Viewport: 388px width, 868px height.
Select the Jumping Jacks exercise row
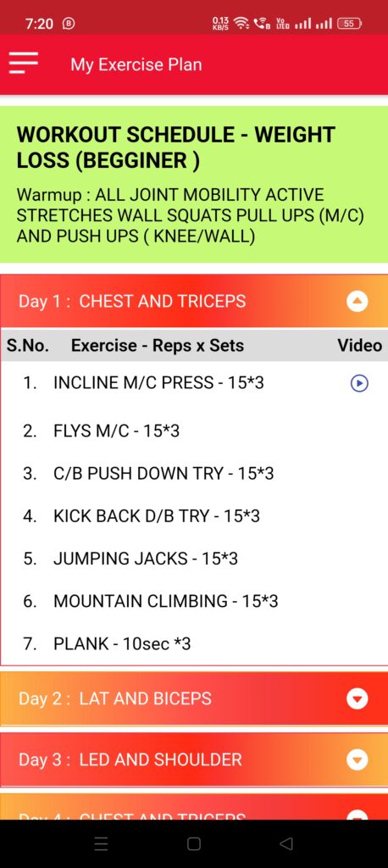(x=194, y=559)
